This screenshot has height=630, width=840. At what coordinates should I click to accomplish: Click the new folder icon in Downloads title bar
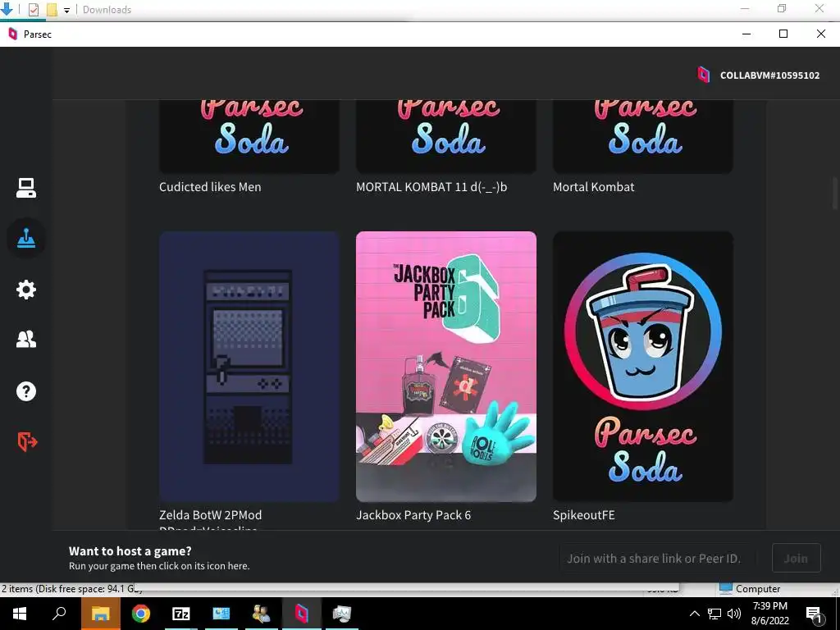tap(52, 9)
